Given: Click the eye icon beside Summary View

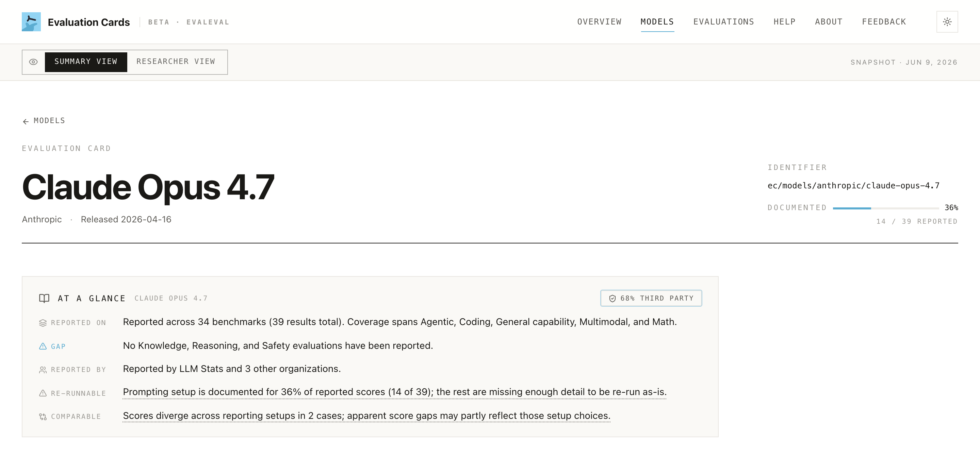Looking at the screenshot, I should click(33, 62).
